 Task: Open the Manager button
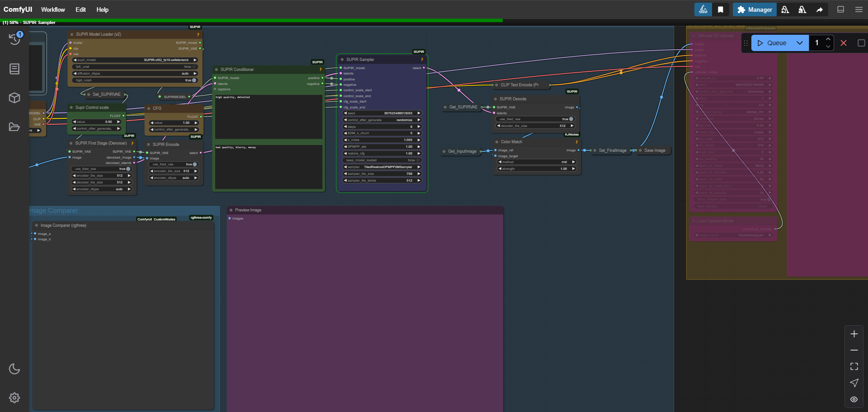pos(755,9)
